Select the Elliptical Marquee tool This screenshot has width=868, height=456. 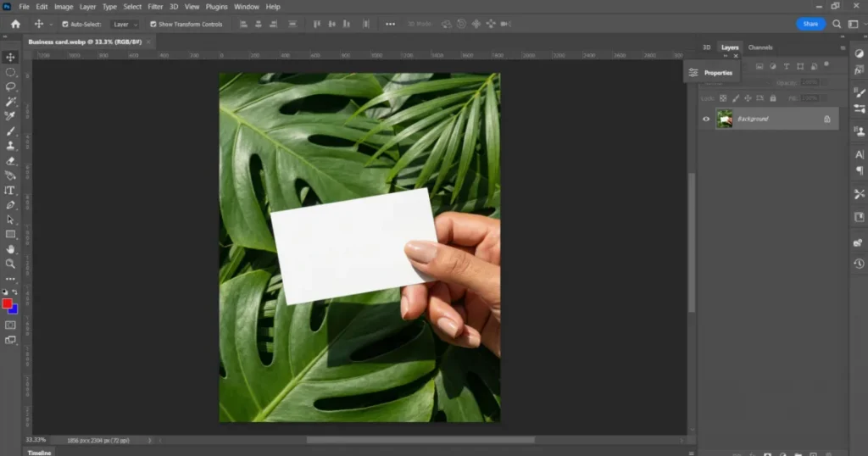click(10, 73)
